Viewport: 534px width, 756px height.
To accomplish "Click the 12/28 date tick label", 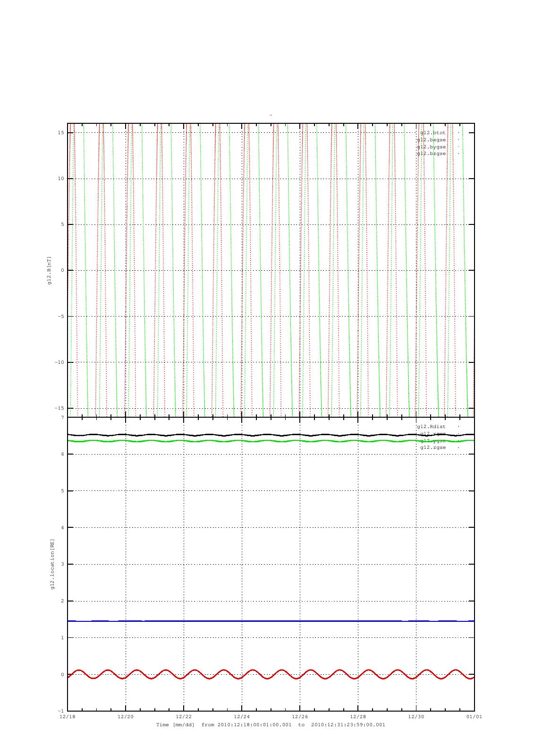I will [358, 716].
